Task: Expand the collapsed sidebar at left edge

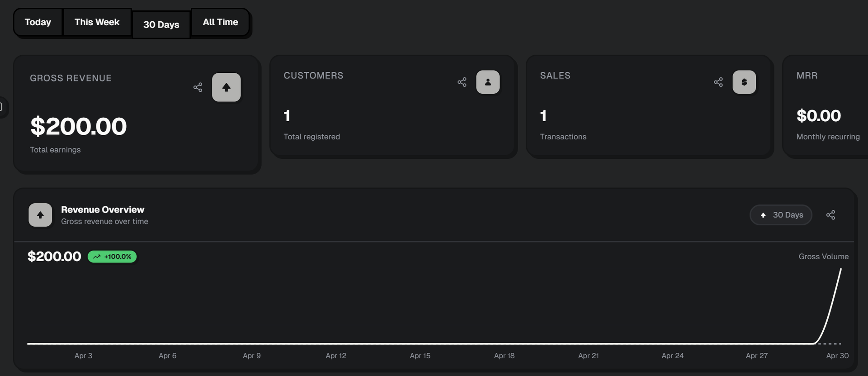Action: tap(2, 107)
